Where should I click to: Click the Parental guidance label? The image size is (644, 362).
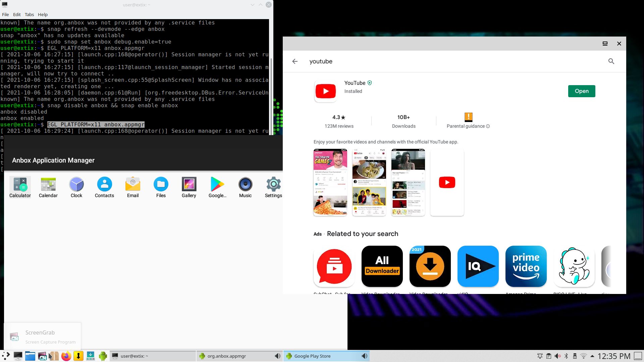[466, 126]
